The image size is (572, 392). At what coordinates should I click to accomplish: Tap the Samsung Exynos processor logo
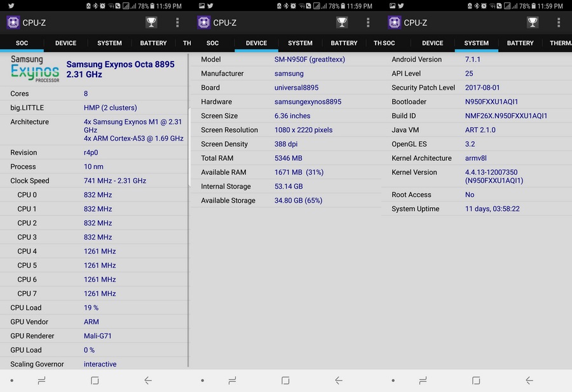pos(35,69)
